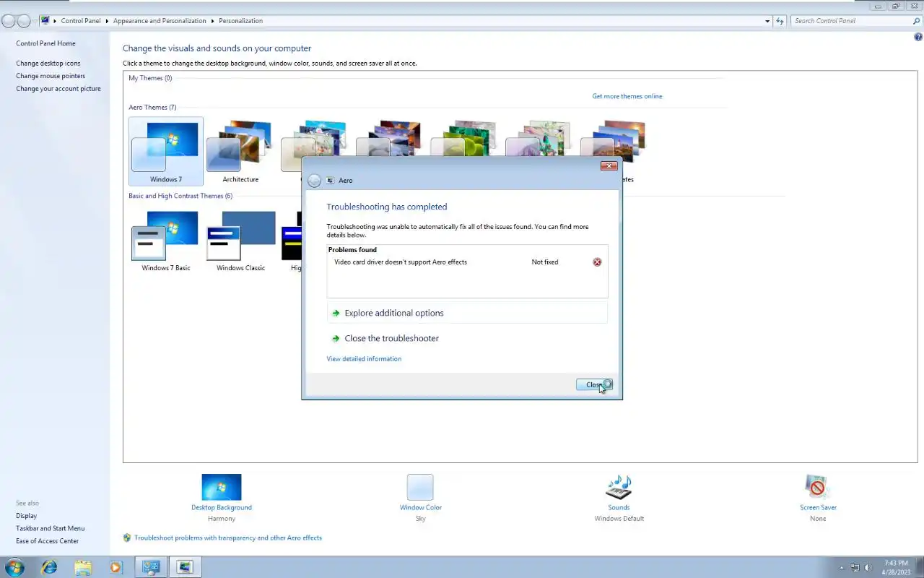Open View detailed information link
Viewport: 924px width, 578px height.
[x=364, y=359]
